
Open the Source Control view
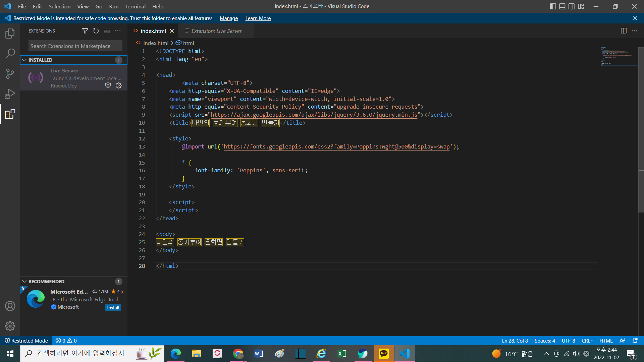10,74
